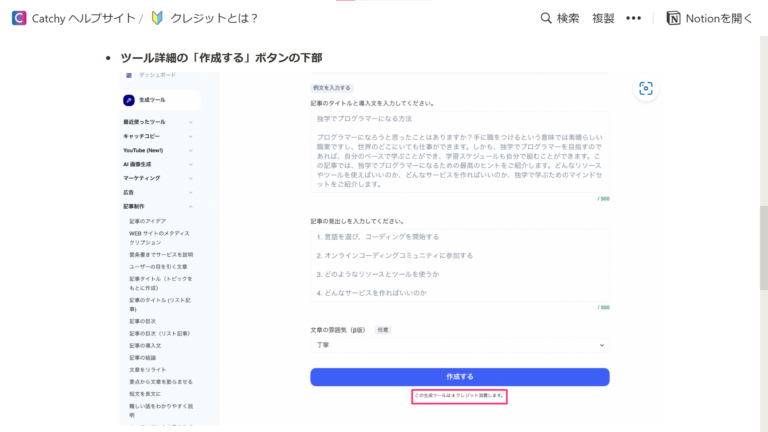Click the Catchy logo icon in breadcrumb

click(x=19, y=18)
